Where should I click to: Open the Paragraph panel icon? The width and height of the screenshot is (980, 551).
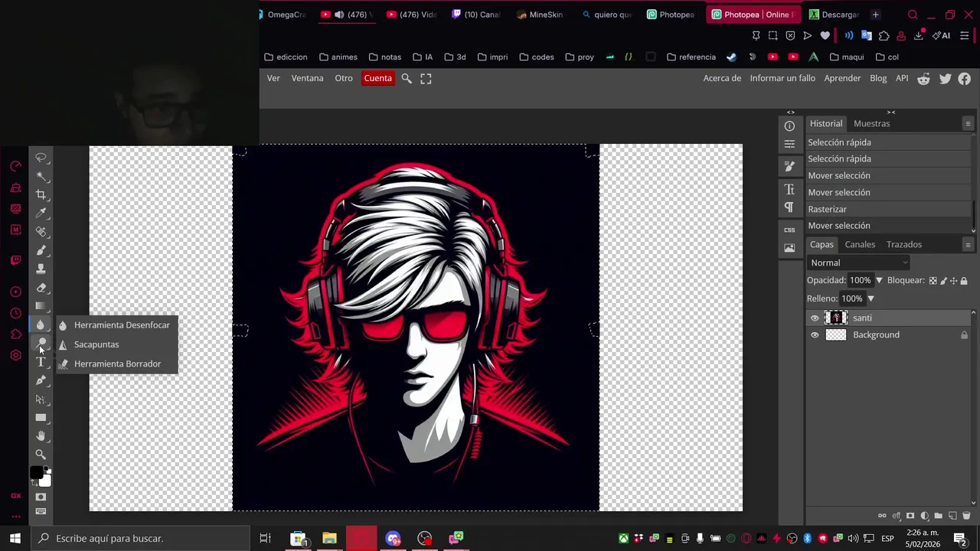tap(789, 207)
